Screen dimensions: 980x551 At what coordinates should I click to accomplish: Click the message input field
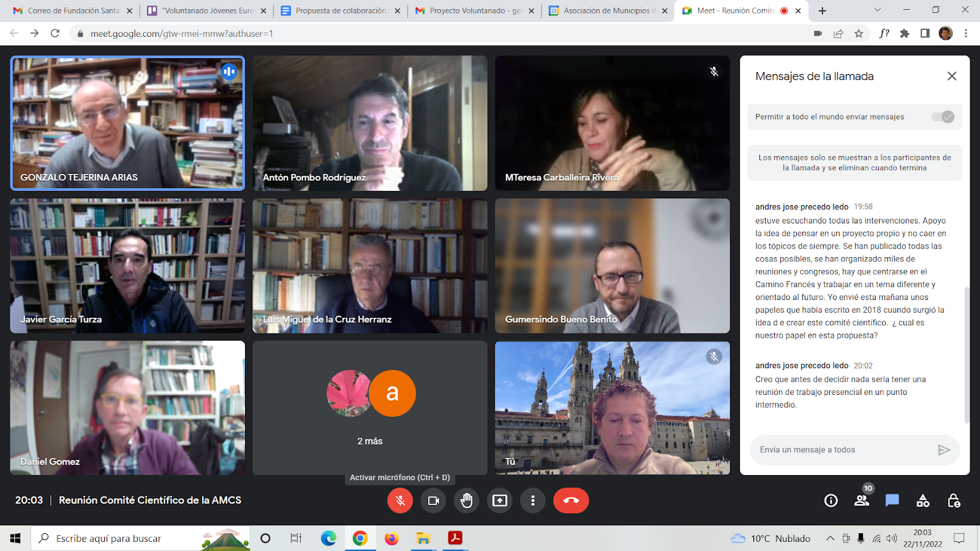(x=842, y=450)
